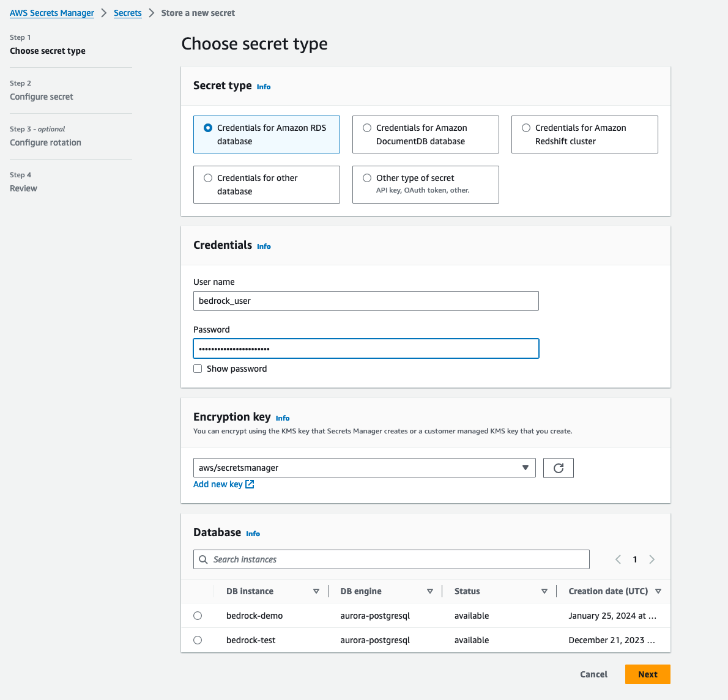Click the external link icon beside Add new key
The image size is (728, 700).
click(250, 484)
